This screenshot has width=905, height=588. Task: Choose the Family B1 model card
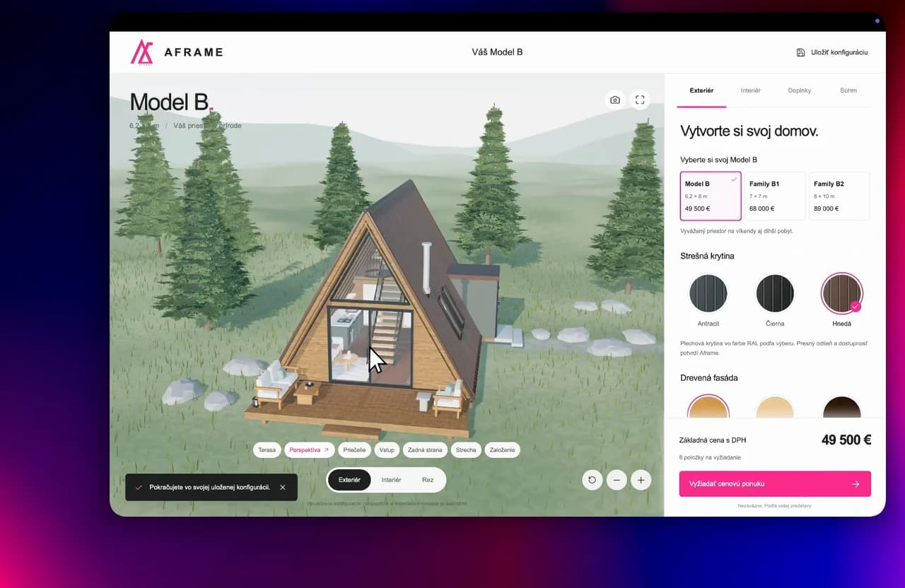[775, 196]
